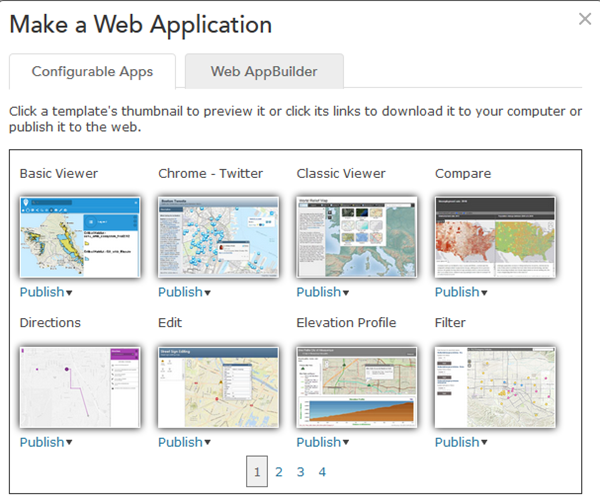Preview the Elevation Profile template thumbnail
Screen dimensions: 600x502
(x=357, y=386)
